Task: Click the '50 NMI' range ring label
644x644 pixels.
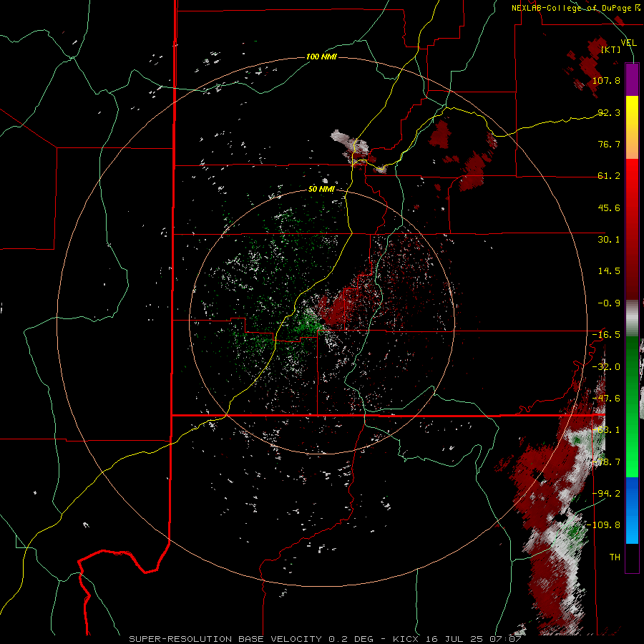Action: tap(321, 189)
